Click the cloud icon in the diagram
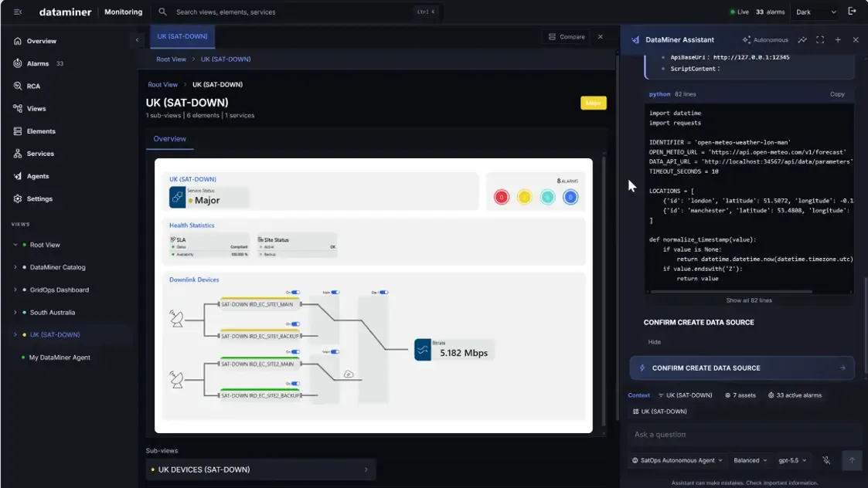 click(348, 374)
